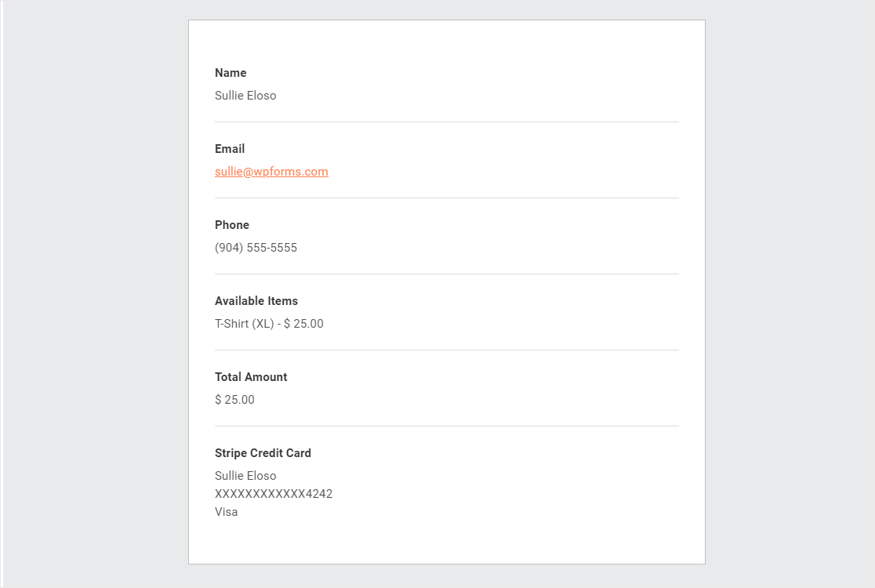Click the divider line below the Phone section
Image resolution: width=875 pixels, height=588 pixels.
pyautogui.click(x=447, y=274)
